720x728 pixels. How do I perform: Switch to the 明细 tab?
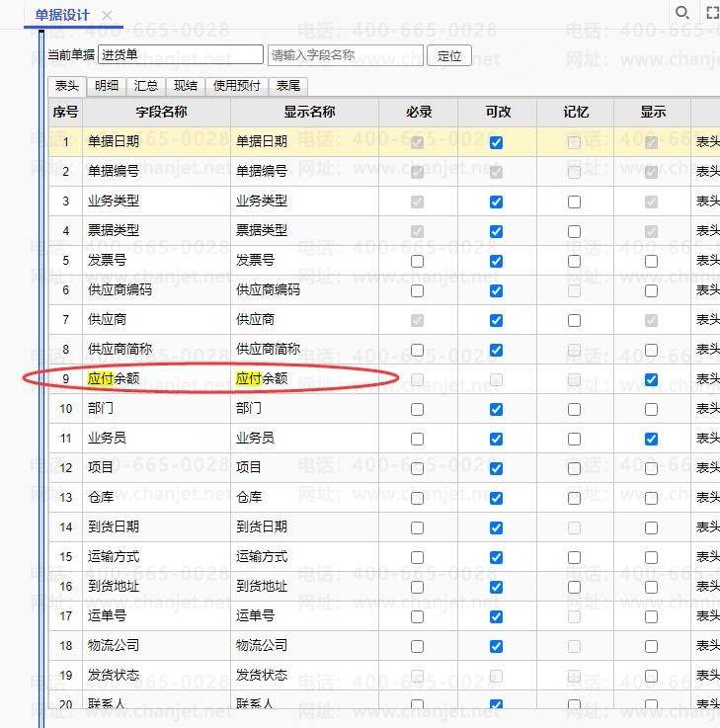[x=107, y=86]
